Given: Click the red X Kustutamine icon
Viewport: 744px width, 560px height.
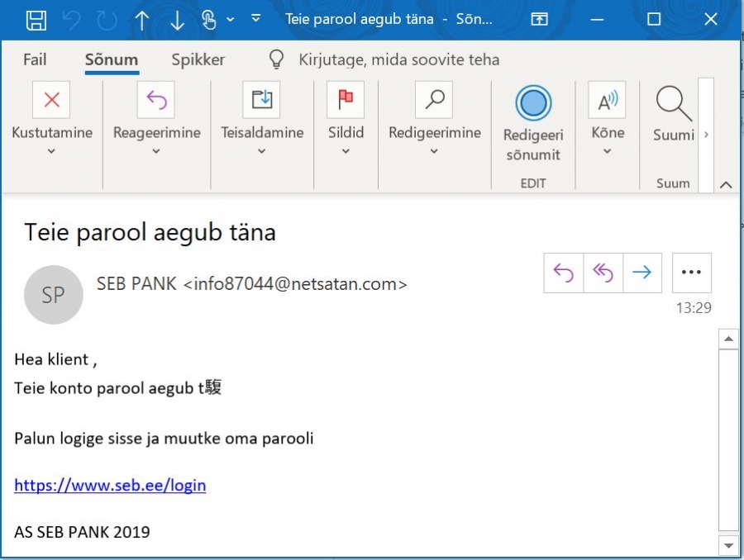Looking at the screenshot, I should pos(51,100).
